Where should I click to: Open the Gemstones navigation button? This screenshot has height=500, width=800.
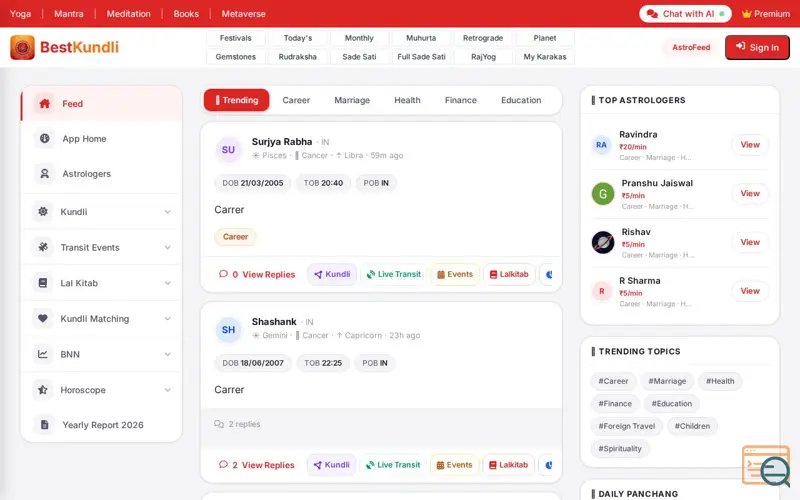pos(236,57)
